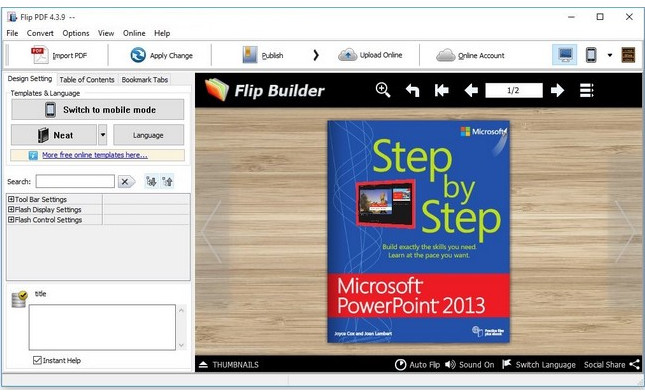This screenshot has width=645, height=392.
Task: Click inside the title help text box
Action: tap(102, 327)
